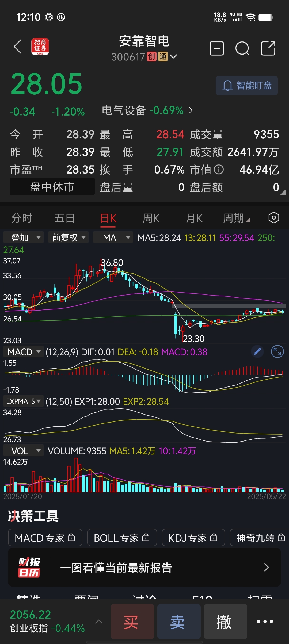Expand index ticker up-caret
The height and width of the screenshot is (644, 289).
[99, 622]
